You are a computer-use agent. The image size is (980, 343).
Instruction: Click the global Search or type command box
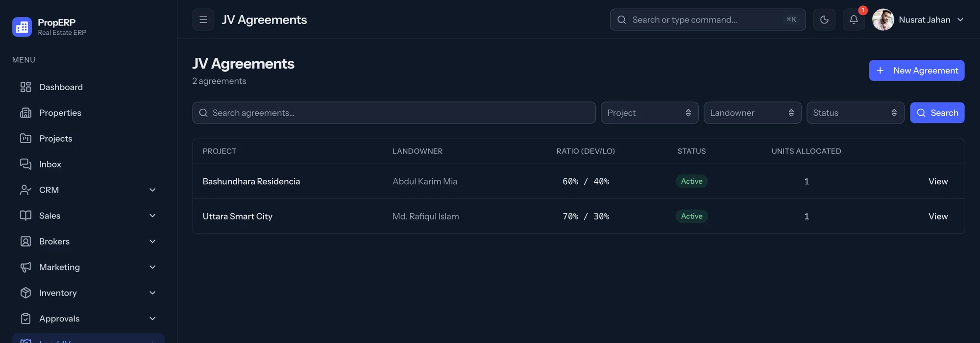[x=708, y=20]
